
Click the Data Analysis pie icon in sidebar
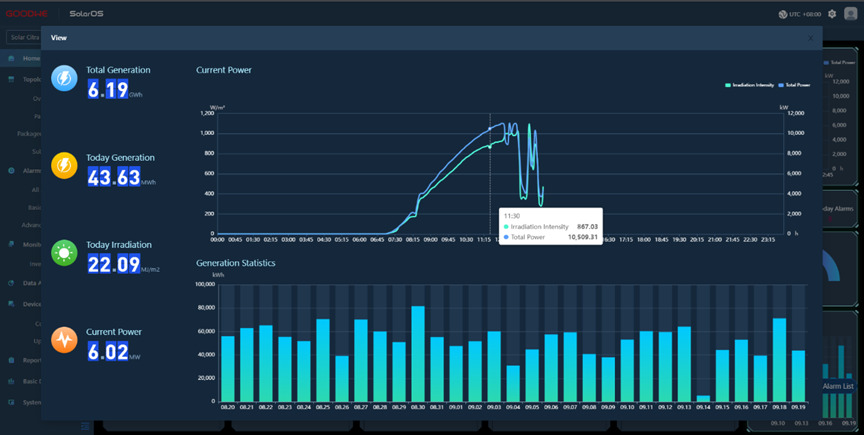click(x=11, y=283)
